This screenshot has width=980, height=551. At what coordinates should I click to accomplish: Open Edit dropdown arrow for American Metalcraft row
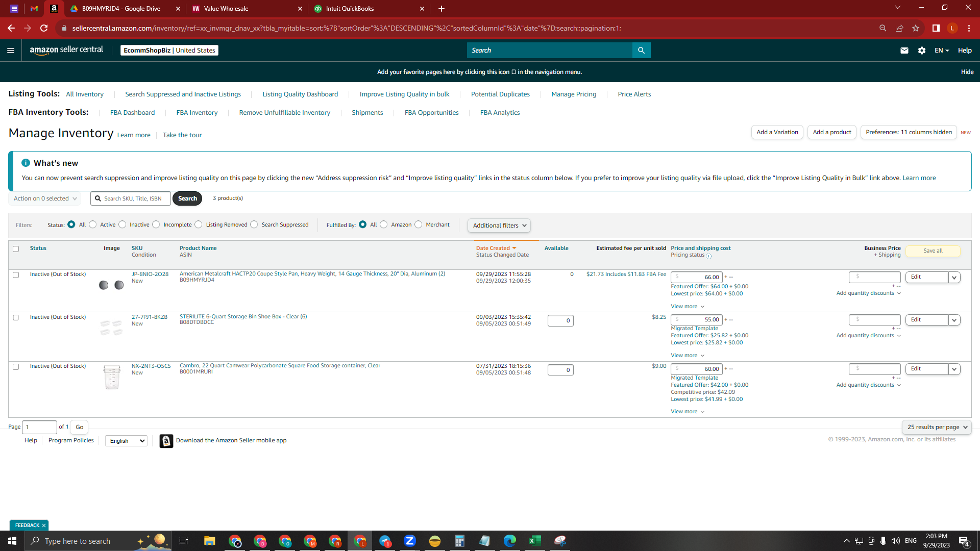954,278
